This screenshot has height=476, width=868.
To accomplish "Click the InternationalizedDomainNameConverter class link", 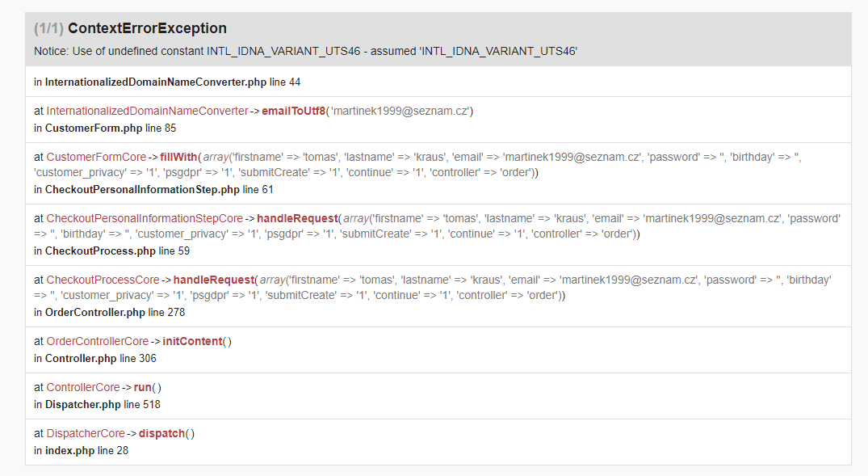I will (148, 111).
